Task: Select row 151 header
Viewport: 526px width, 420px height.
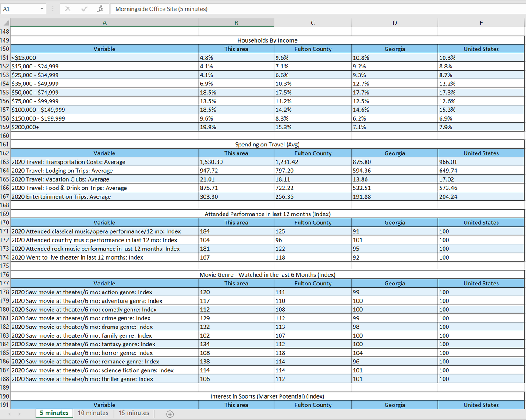Action: click(x=5, y=57)
